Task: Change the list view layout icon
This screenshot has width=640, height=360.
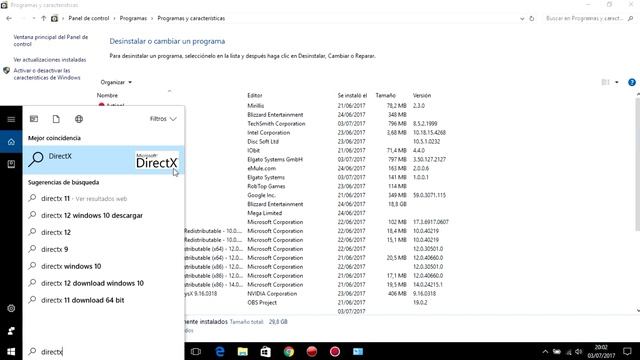Action: (x=605, y=82)
